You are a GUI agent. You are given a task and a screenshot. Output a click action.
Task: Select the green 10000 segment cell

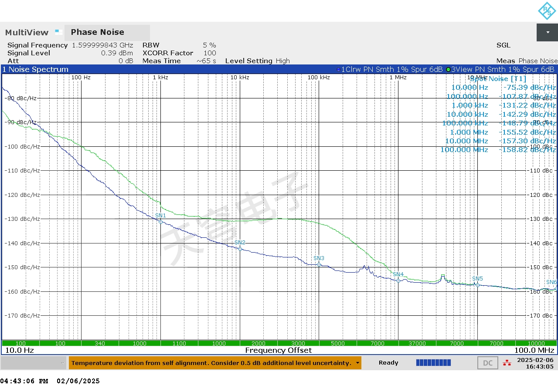tap(537, 343)
